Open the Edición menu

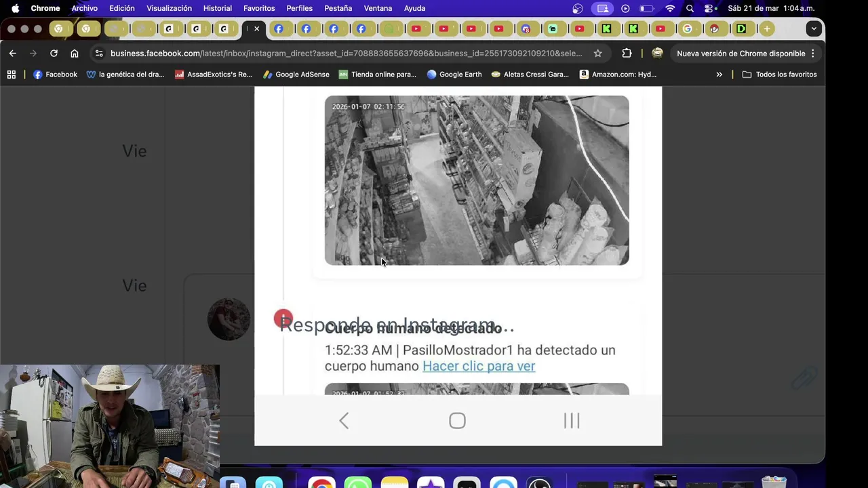122,8
